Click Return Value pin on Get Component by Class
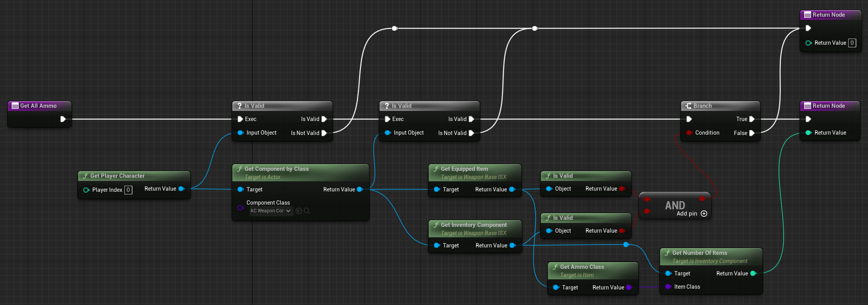868x305 pixels. [x=360, y=189]
